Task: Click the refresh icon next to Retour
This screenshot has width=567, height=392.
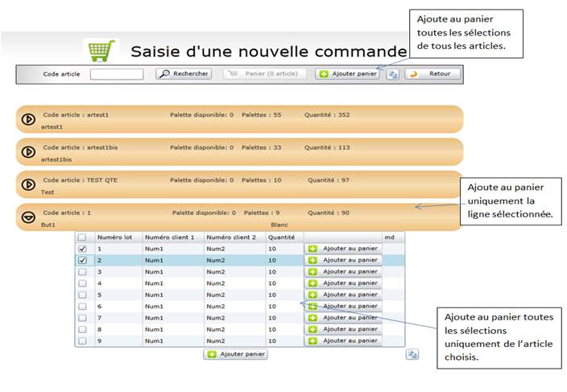Action: point(392,74)
